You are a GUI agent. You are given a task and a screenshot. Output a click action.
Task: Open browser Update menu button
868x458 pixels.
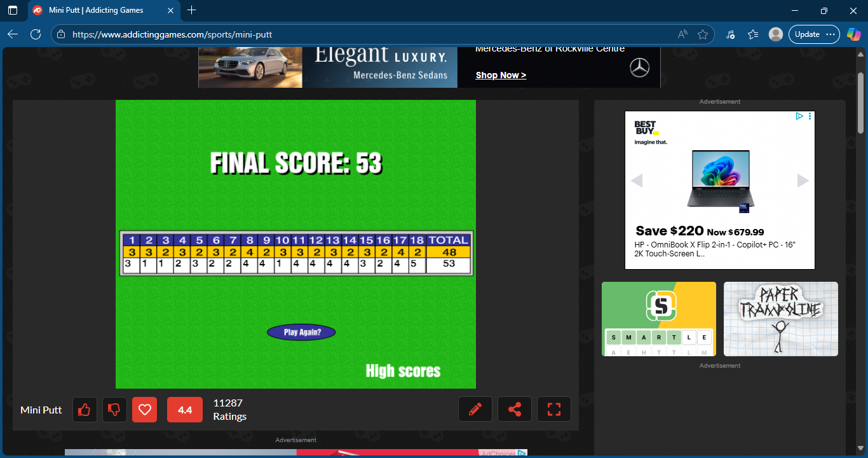pyautogui.click(x=814, y=34)
